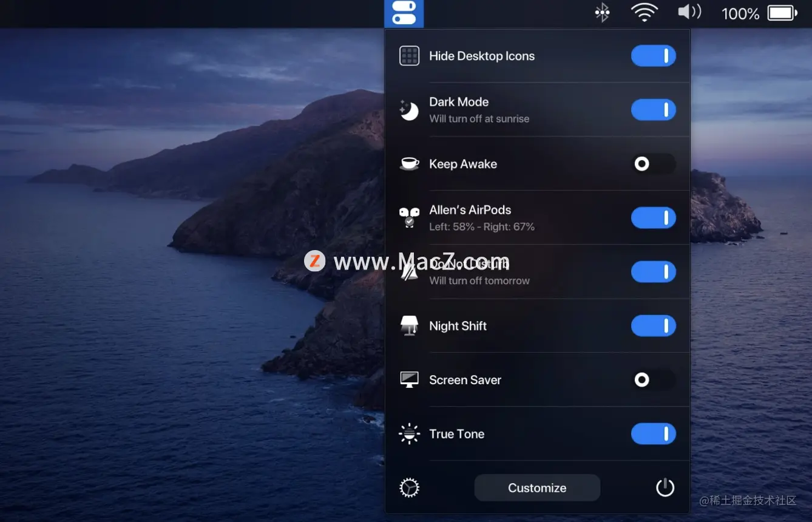Viewport: 812px width, 522px height.
Task: Click the Do Not Disturb icon
Action: (x=410, y=271)
